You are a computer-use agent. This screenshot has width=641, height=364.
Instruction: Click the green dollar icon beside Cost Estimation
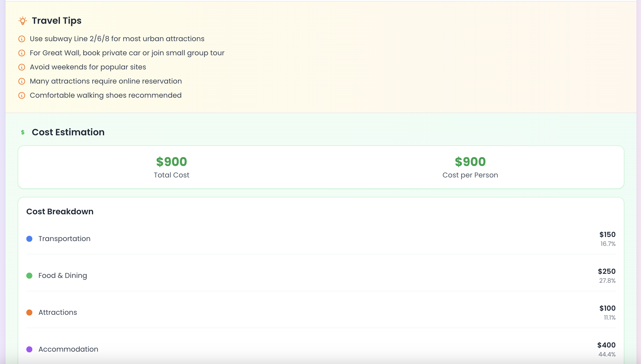pyautogui.click(x=23, y=132)
